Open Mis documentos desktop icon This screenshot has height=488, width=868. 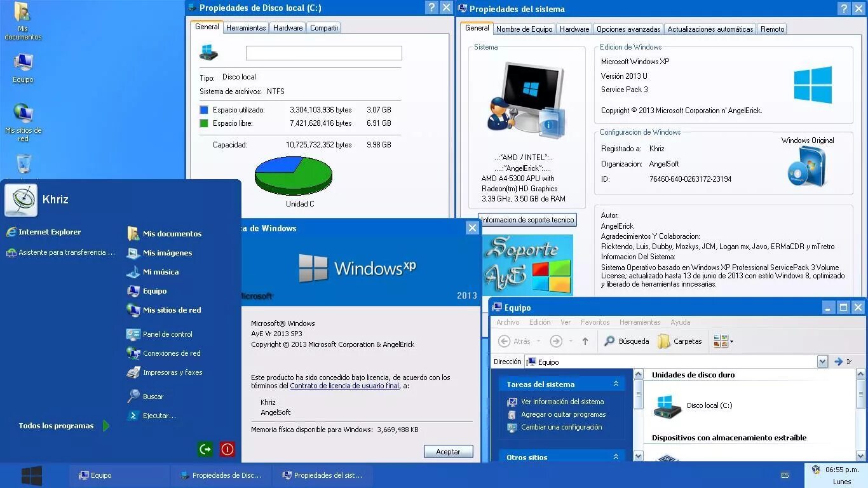tap(23, 21)
